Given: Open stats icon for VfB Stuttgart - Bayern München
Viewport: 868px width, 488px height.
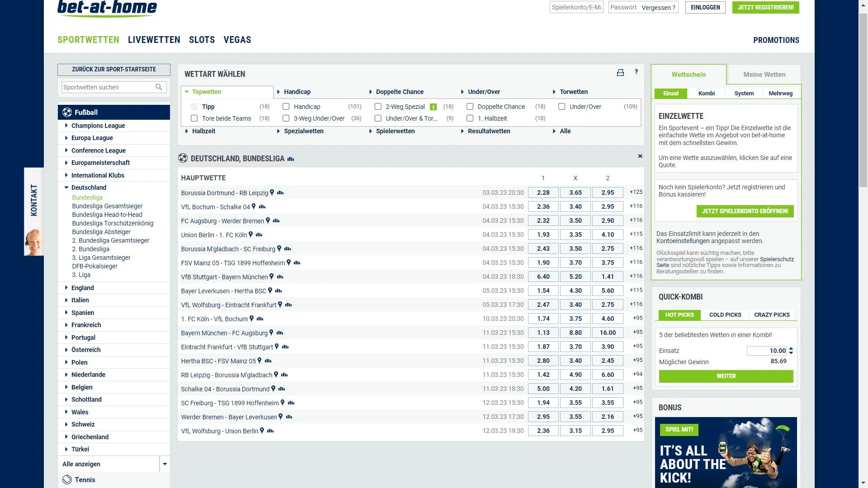Looking at the screenshot, I should click(x=280, y=277).
